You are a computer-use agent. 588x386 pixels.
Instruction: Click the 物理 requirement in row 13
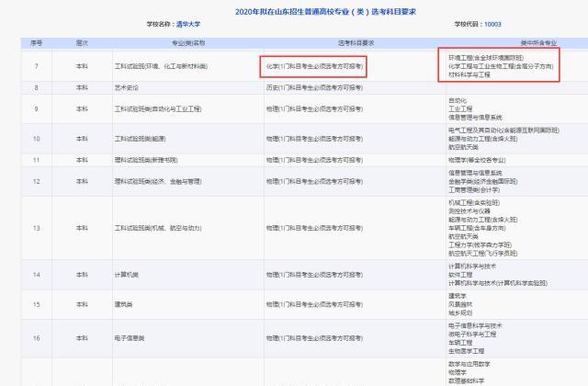(x=314, y=228)
